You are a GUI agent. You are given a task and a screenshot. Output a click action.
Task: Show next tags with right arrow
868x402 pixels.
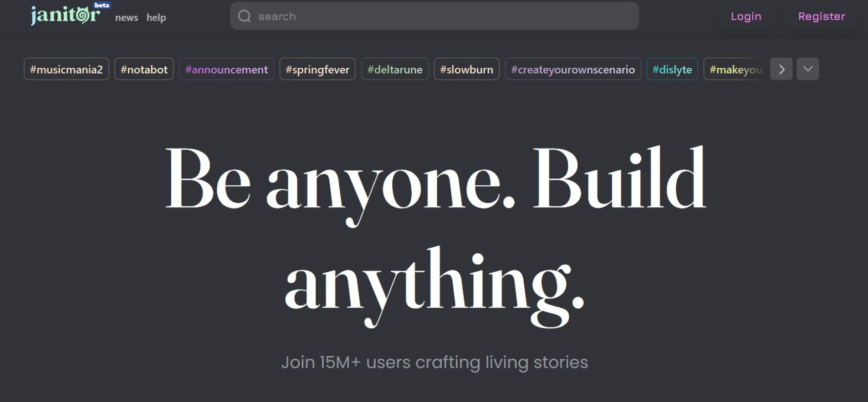click(x=781, y=69)
